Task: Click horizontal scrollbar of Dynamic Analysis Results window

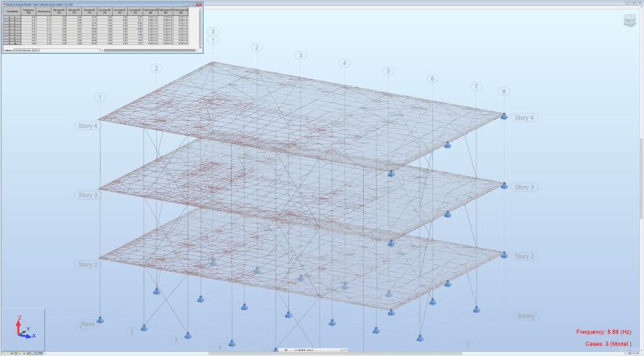Action: [x=150, y=50]
